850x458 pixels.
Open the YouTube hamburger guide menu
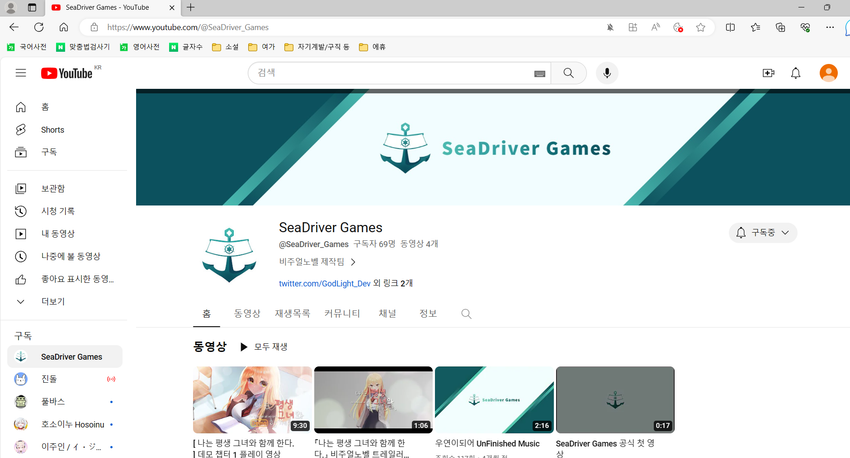tap(21, 73)
